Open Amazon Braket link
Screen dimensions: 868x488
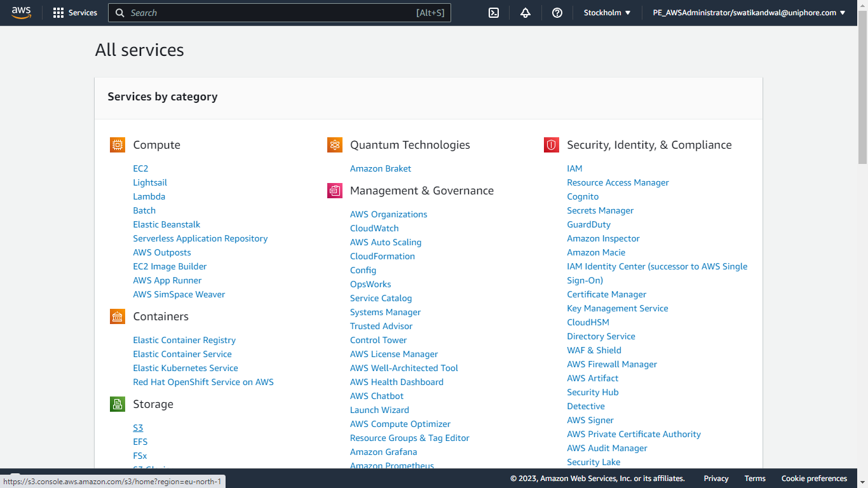(x=381, y=168)
